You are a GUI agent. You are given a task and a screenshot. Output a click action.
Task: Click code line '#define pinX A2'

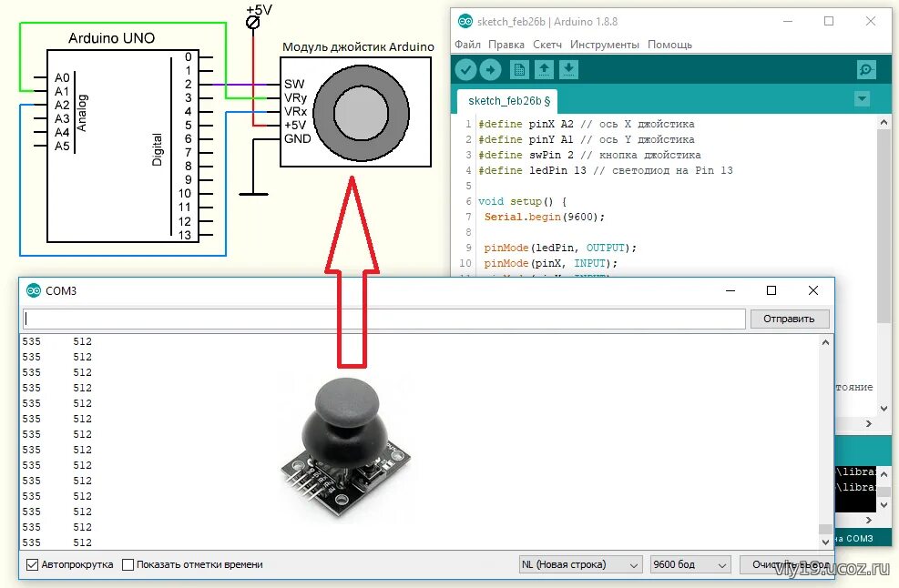(587, 124)
